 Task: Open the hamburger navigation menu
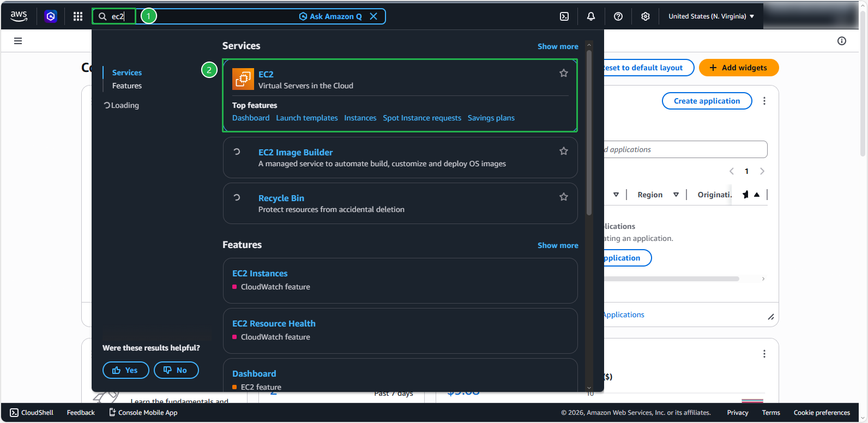(x=18, y=41)
